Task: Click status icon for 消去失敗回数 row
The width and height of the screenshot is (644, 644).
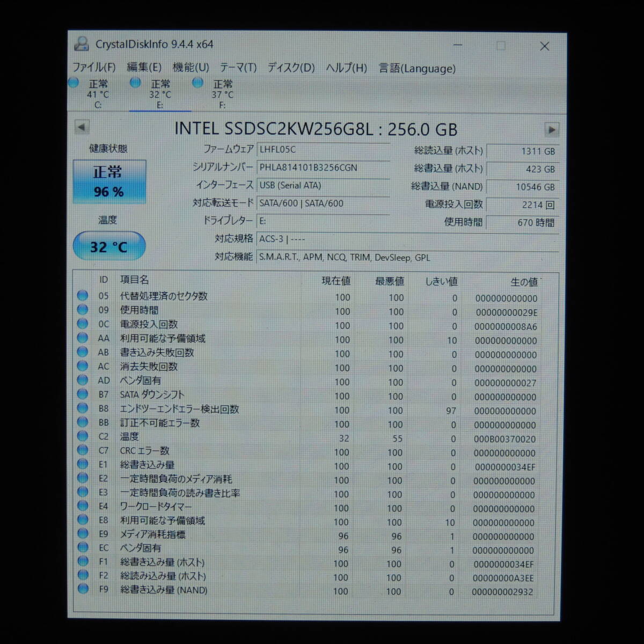Action: click(x=82, y=365)
